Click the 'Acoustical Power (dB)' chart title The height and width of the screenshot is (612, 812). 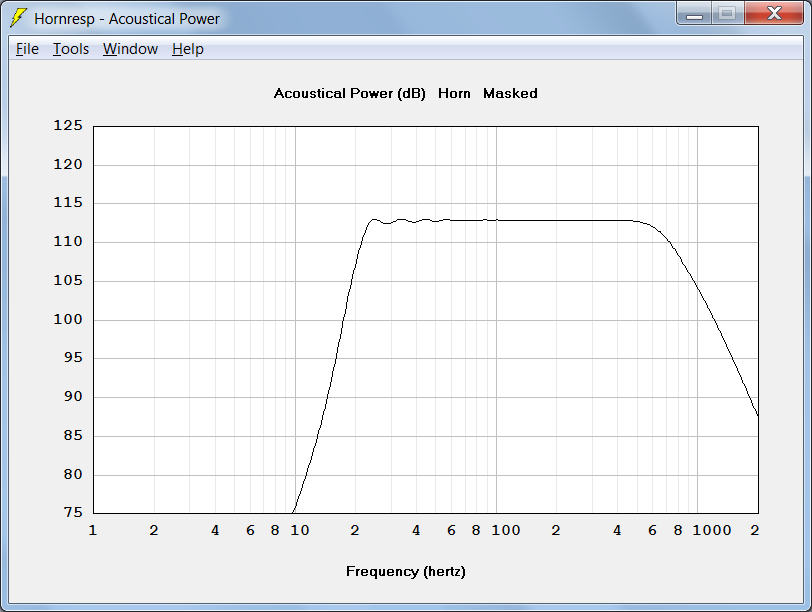350,94
